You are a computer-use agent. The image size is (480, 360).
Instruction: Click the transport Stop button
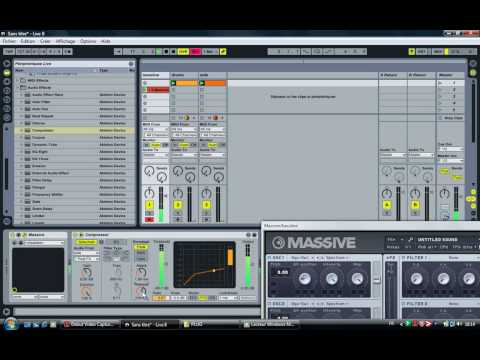coord(166,51)
